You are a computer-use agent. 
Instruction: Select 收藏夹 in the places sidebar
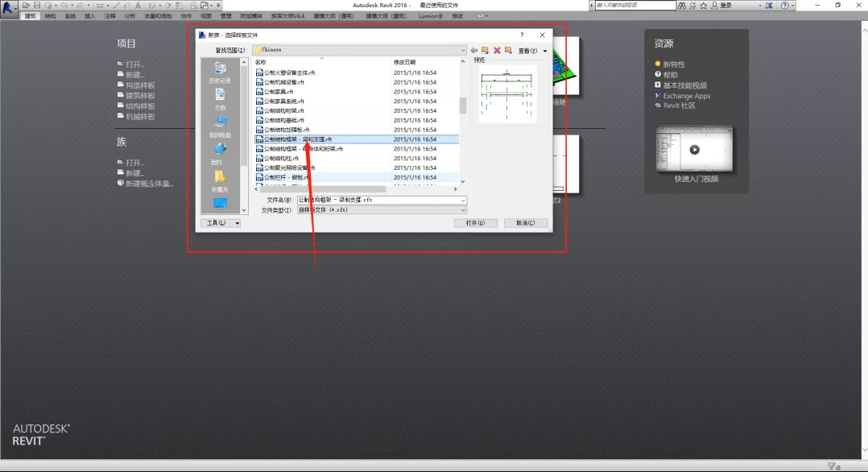(x=220, y=181)
